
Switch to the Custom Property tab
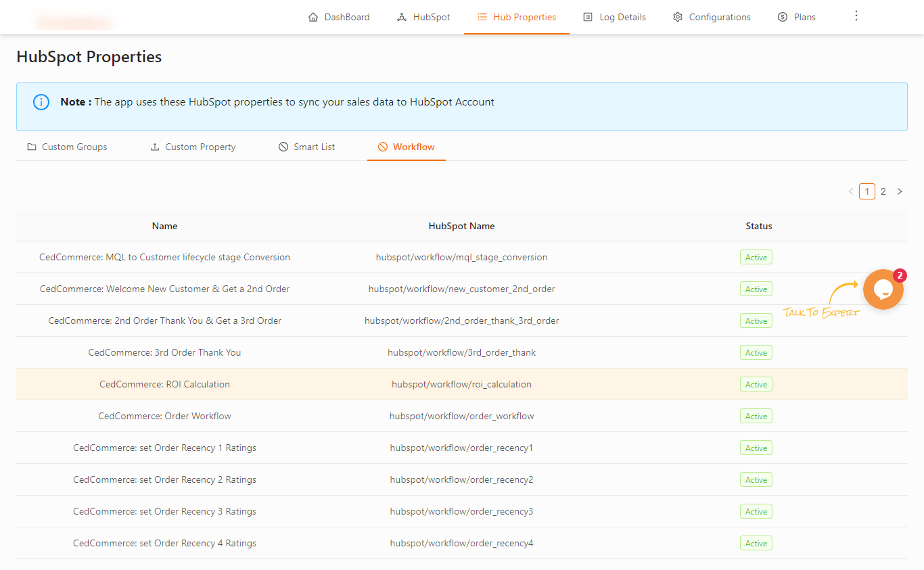click(193, 147)
